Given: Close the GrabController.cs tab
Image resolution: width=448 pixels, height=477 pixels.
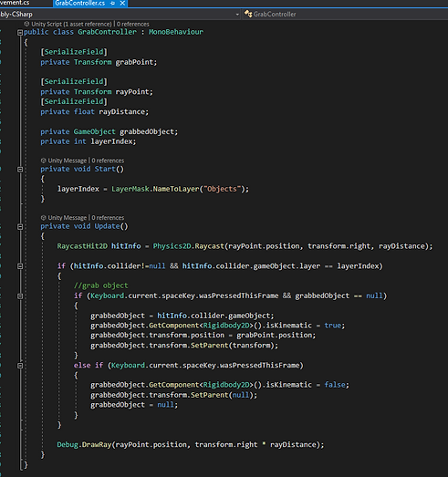Looking at the screenshot, I should (x=122, y=4).
